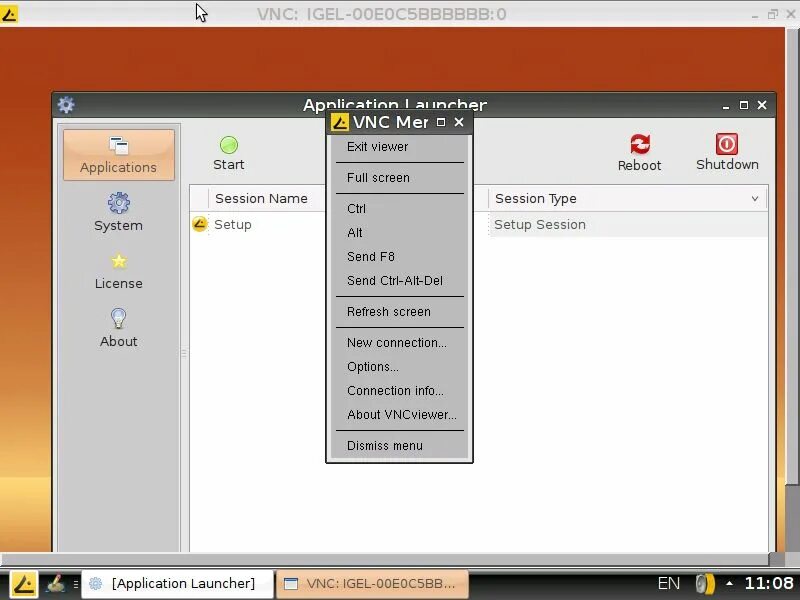This screenshot has height=600, width=800.
Task: Select the Setup session row
Action: tap(479, 224)
